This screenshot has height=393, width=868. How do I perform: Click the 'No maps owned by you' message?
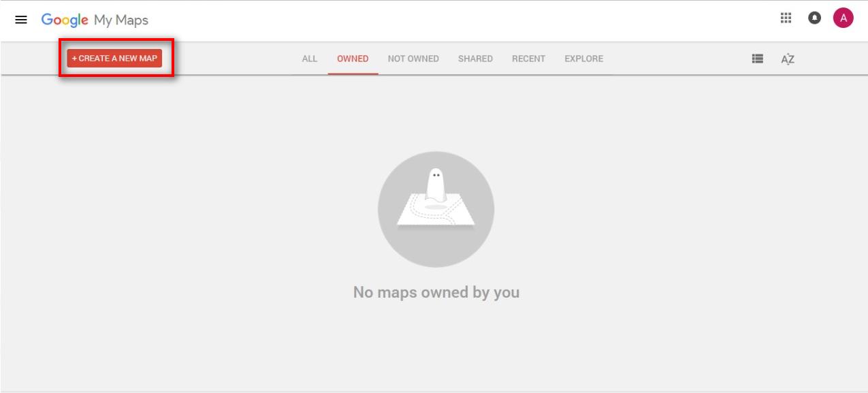436,292
